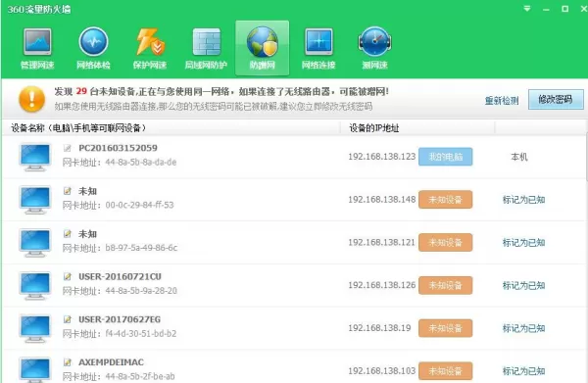
Task: Open the title bar dropdown menu arrow
Action: pos(527,9)
